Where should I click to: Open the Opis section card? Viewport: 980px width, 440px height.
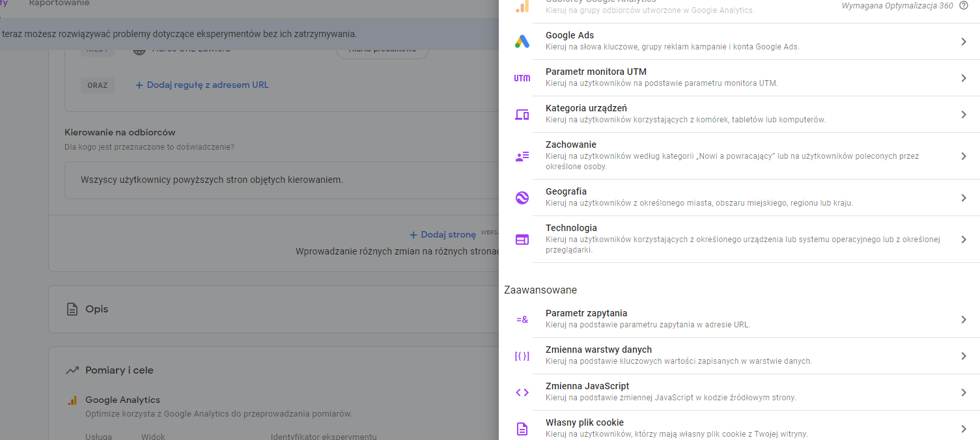[x=96, y=309]
